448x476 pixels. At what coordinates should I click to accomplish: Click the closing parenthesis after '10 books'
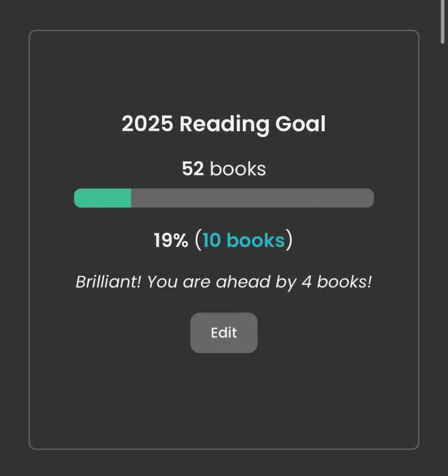pyautogui.click(x=289, y=241)
